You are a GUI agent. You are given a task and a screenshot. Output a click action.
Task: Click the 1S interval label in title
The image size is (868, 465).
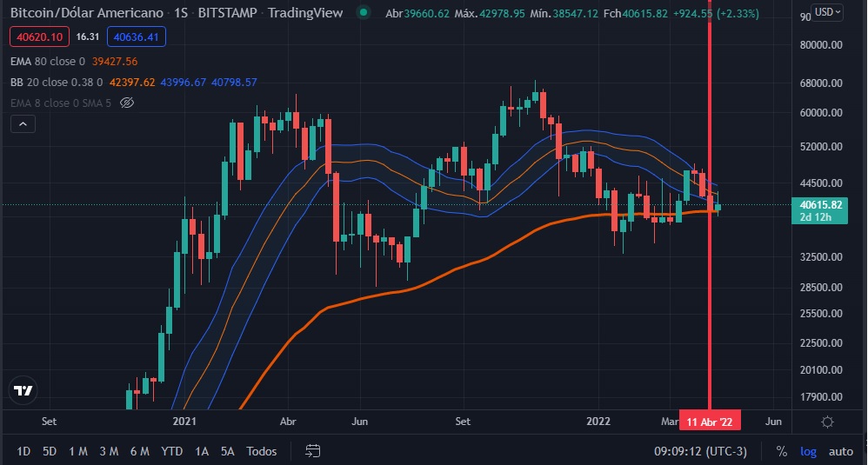pos(180,13)
